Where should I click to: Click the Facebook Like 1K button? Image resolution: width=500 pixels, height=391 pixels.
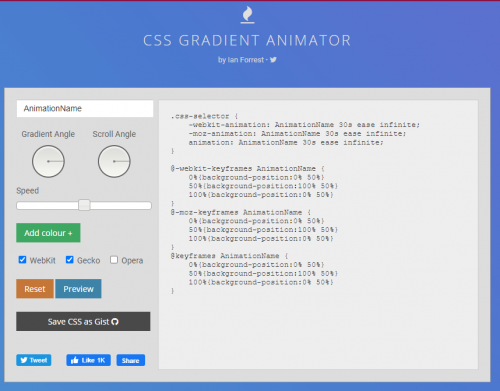(88, 360)
